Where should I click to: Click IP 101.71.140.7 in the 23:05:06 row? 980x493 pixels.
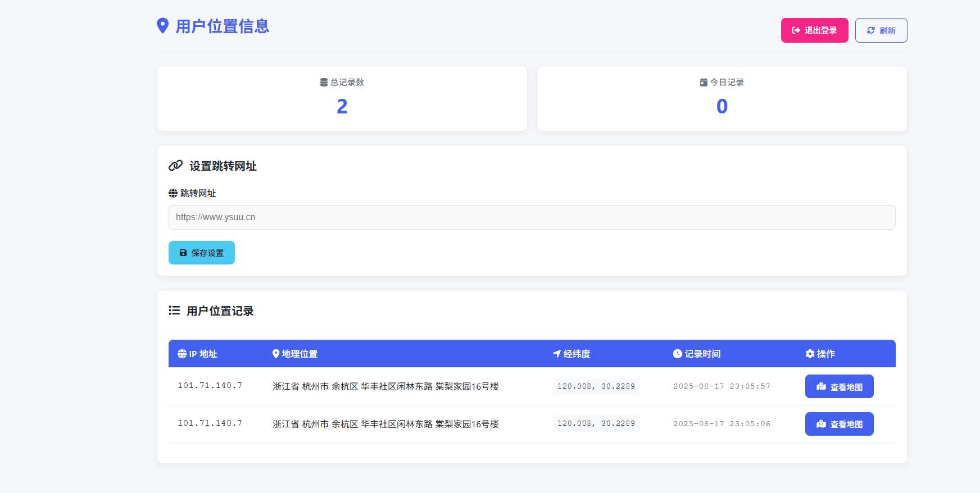tap(210, 423)
